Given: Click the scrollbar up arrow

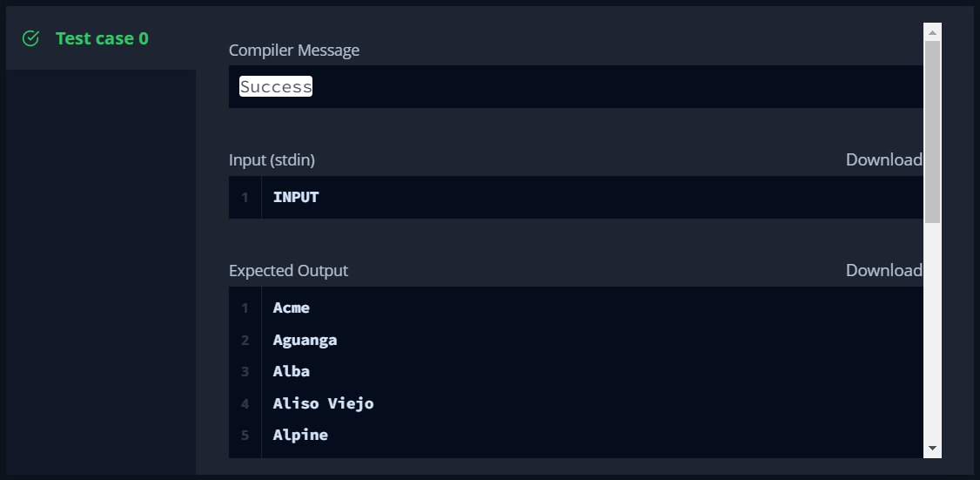Looking at the screenshot, I should pos(932,32).
